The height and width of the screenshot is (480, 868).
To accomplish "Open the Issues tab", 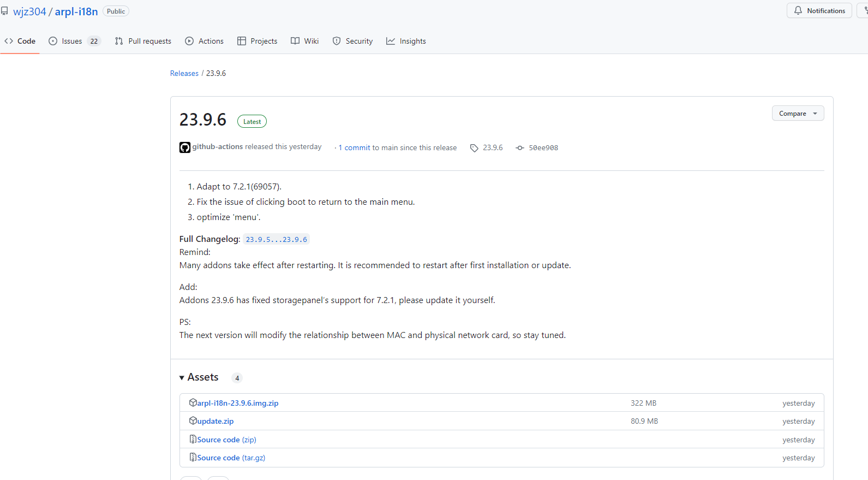I will pos(72,42).
